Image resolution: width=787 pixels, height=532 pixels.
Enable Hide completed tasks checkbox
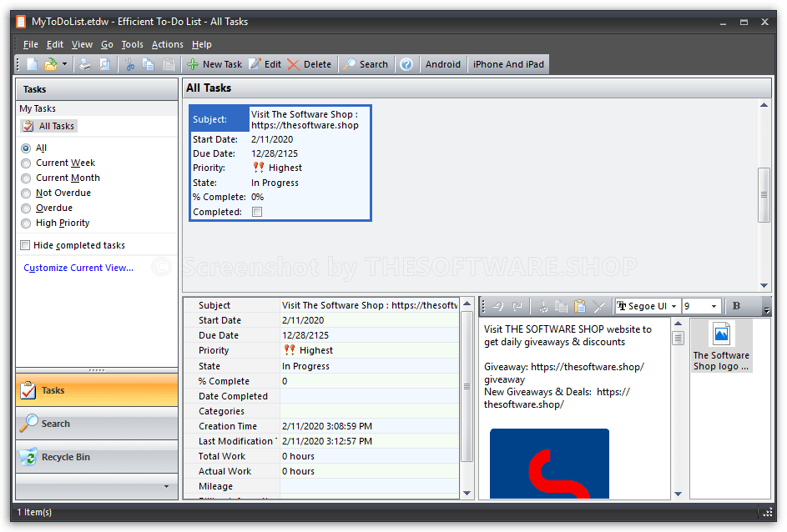click(25, 245)
